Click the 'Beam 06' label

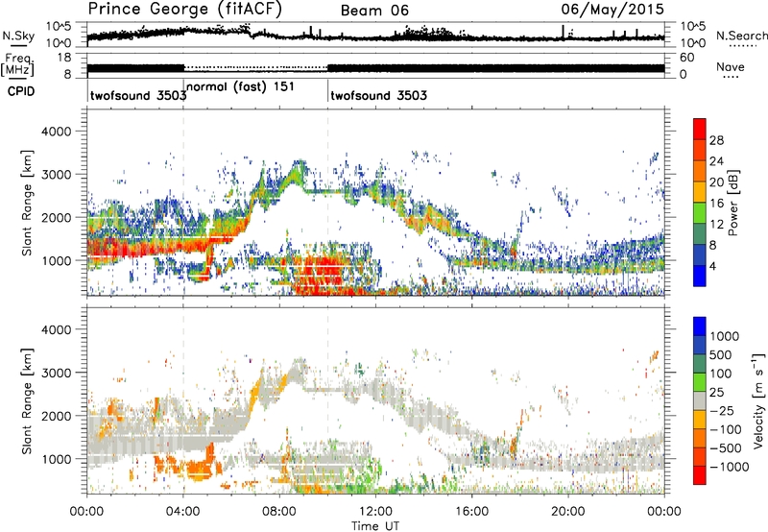click(374, 11)
